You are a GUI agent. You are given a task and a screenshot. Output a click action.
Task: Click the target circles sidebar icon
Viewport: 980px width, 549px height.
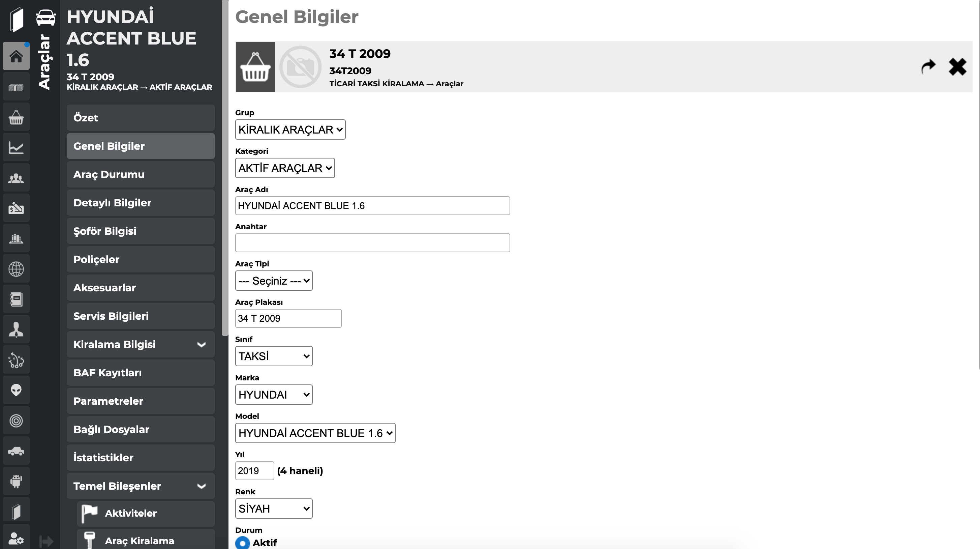(x=16, y=421)
